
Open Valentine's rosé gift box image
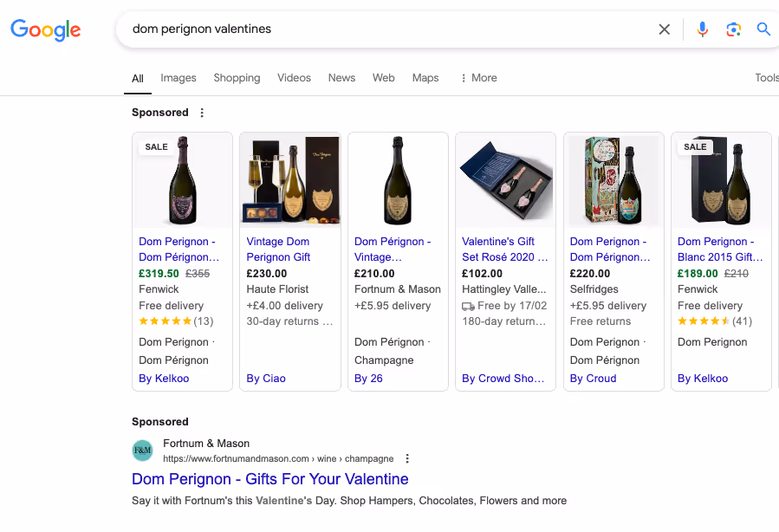pyautogui.click(x=506, y=180)
